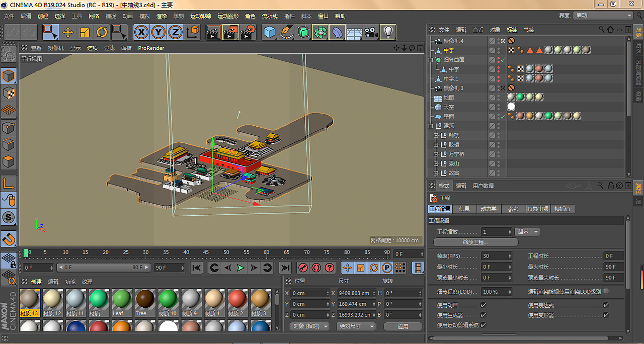
Task: Add a Cube primitive object
Action: 270,33
